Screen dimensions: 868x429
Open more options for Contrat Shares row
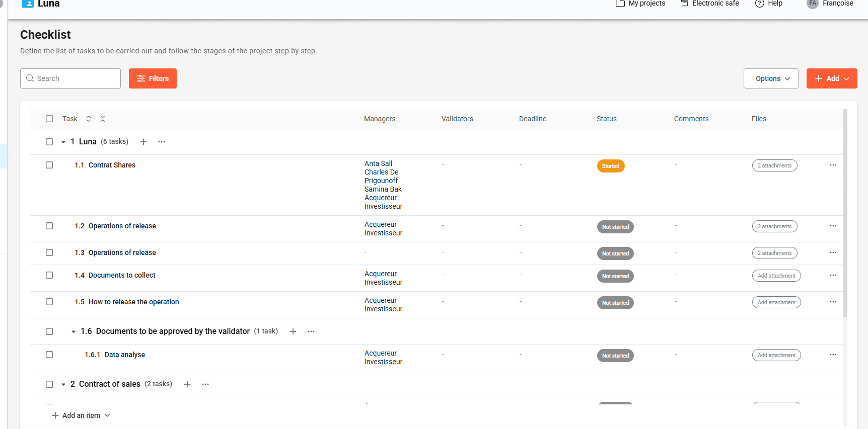[833, 165]
